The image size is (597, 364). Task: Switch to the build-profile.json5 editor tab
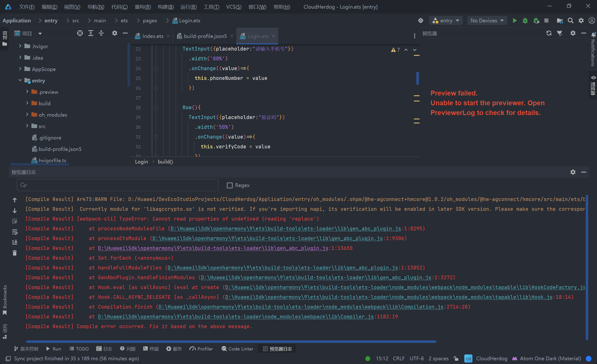[205, 36]
